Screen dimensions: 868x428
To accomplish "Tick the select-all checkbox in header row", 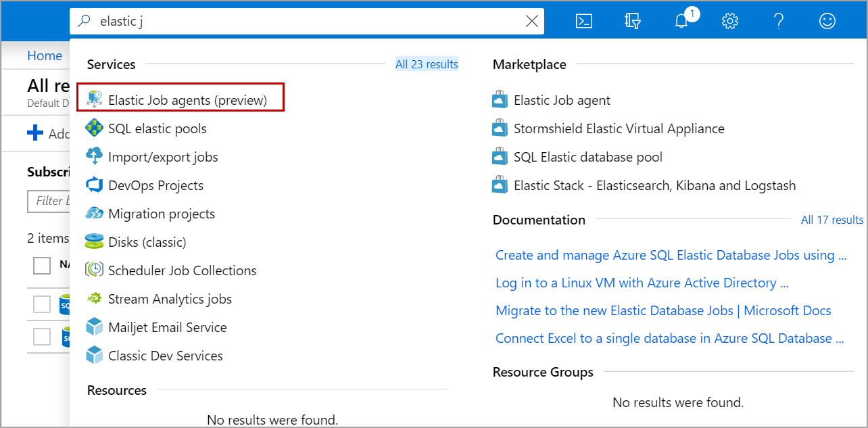I will tap(42, 266).
